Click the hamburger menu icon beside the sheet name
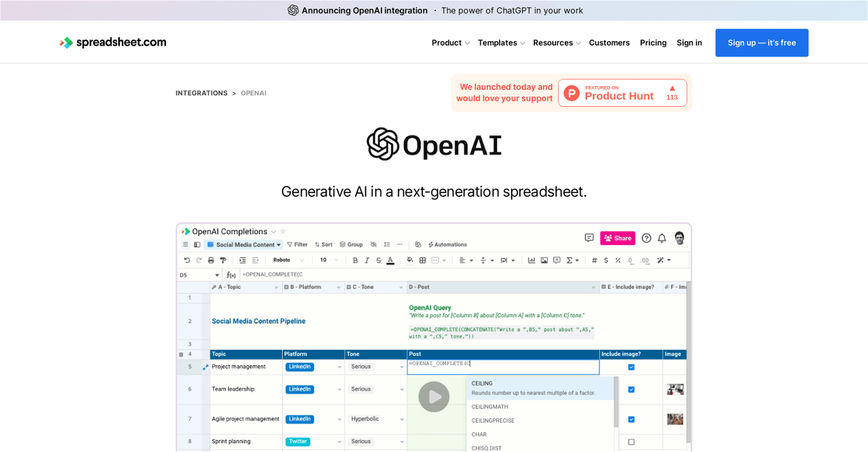The width and height of the screenshot is (868, 452). click(186, 244)
